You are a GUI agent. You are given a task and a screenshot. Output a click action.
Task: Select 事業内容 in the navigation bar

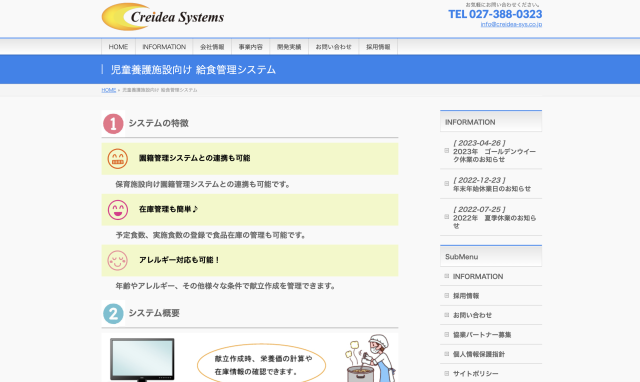click(x=251, y=47)
